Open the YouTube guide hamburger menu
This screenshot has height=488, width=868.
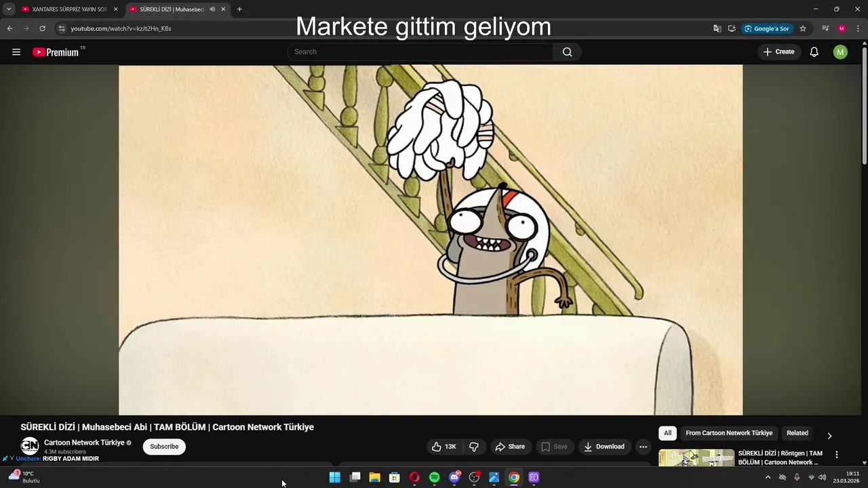(16, 52)
